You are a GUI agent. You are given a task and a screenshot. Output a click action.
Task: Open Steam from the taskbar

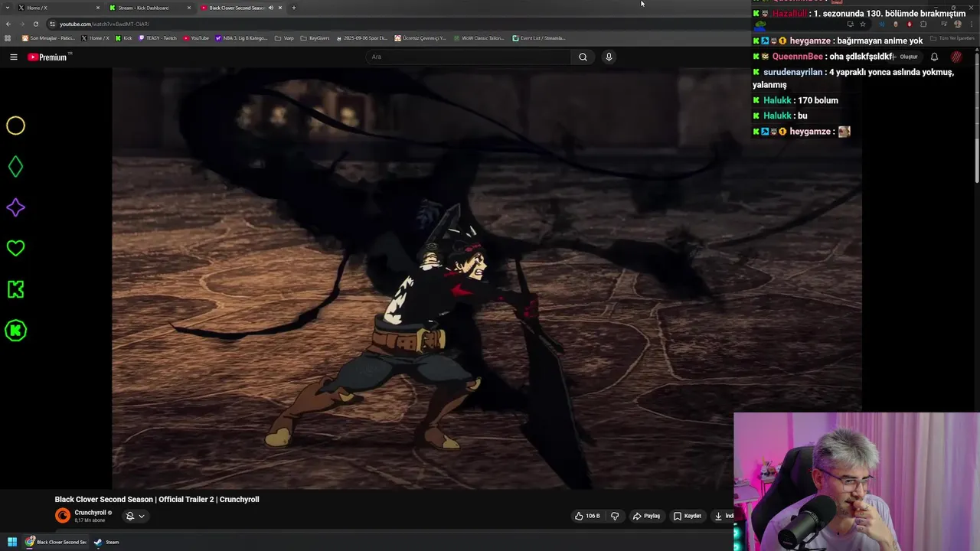tap(106, 542)
